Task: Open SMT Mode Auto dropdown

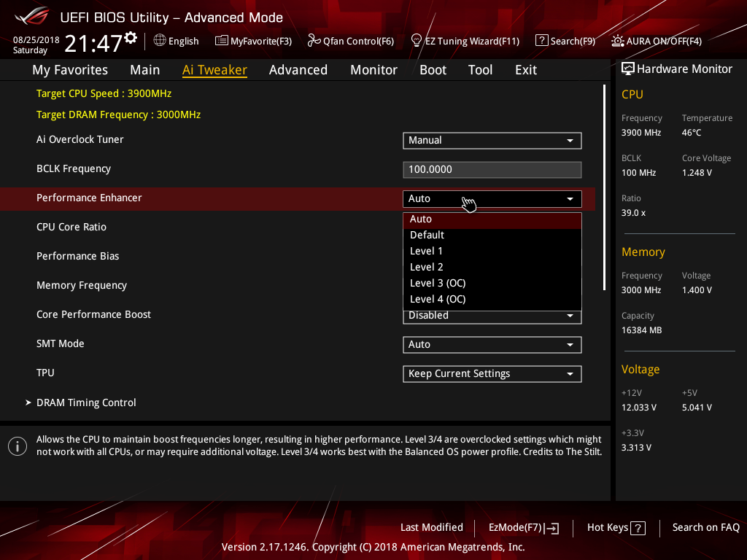Action: tap(492, 345)
